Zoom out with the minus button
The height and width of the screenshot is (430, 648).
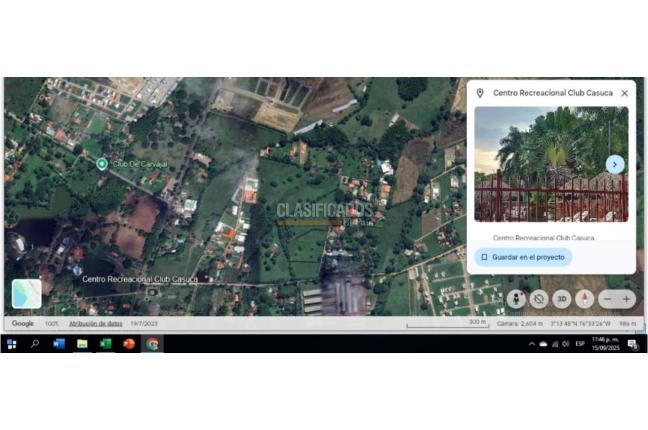(x=608, y=299)
